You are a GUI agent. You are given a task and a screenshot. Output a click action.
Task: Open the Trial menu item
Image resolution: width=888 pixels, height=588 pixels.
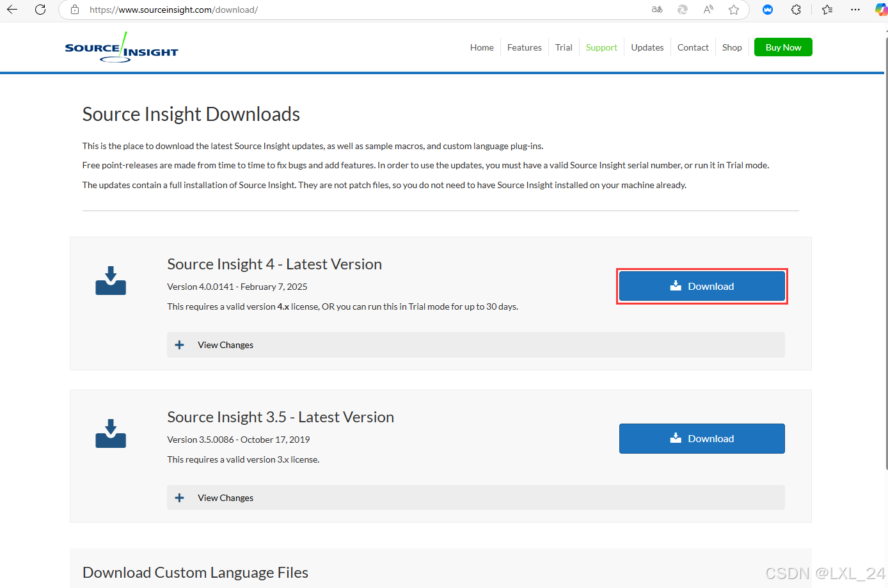(564, 47)
